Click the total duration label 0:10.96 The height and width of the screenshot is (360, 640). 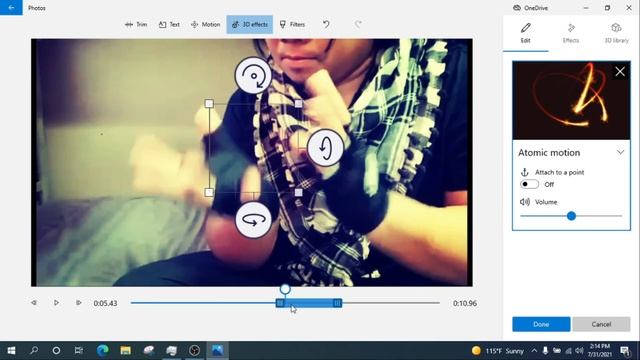[465, 303]
